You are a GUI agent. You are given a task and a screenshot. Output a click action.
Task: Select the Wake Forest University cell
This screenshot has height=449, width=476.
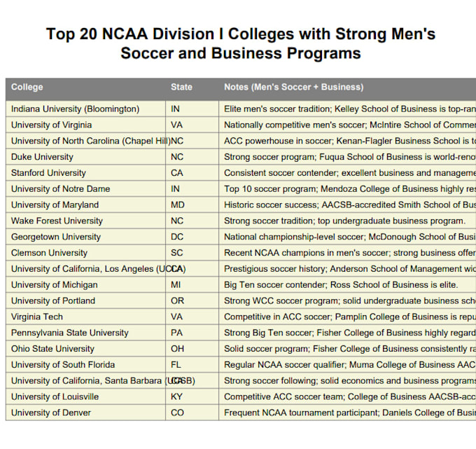point(57,221)
